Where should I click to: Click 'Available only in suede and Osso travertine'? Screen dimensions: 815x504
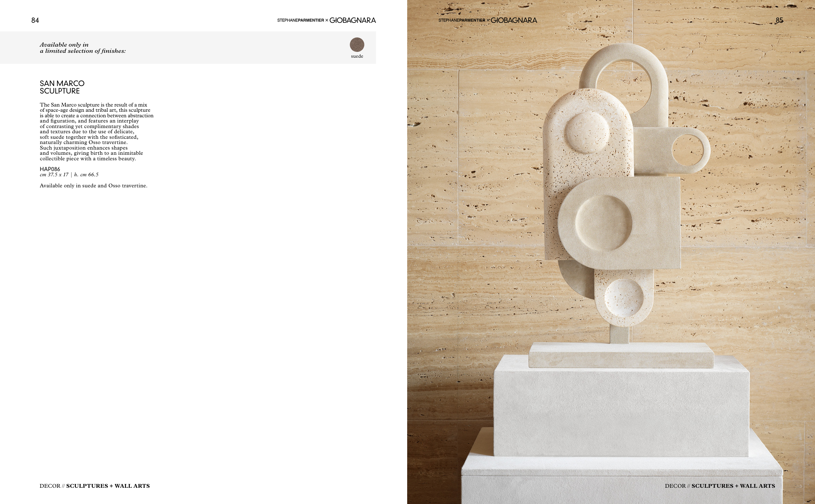point(93,186)
